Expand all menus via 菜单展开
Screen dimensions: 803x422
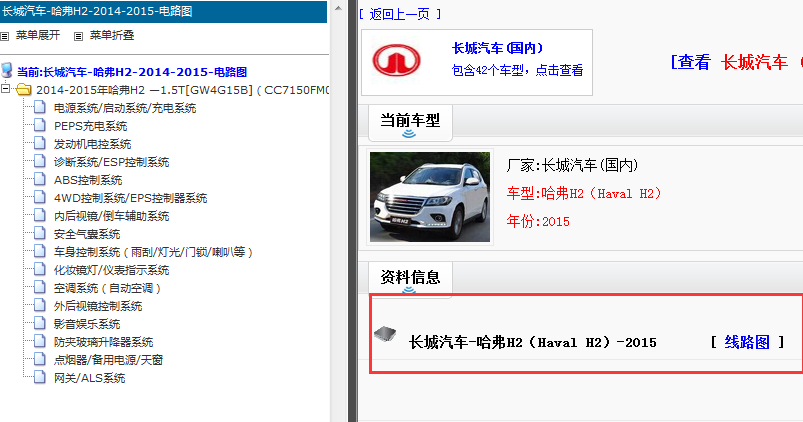click(38, 35)
